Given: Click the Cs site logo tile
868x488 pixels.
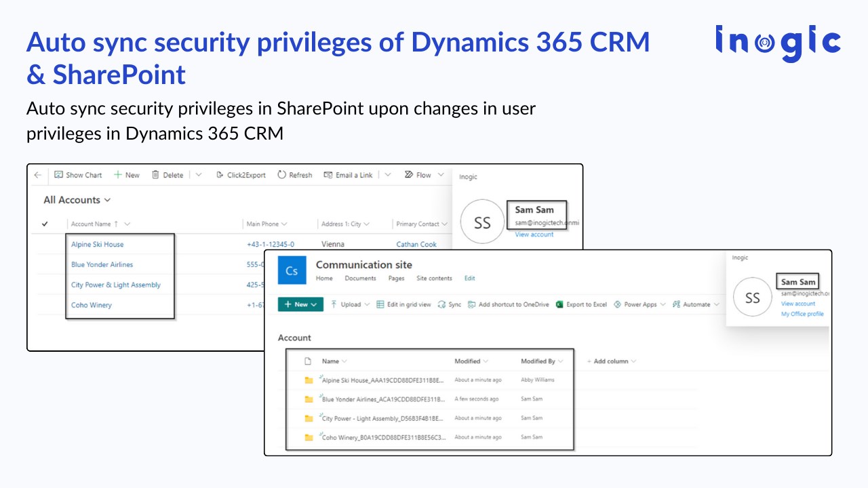Looking at the screenshot, I should pyautogui.click(x=292, y=270).
